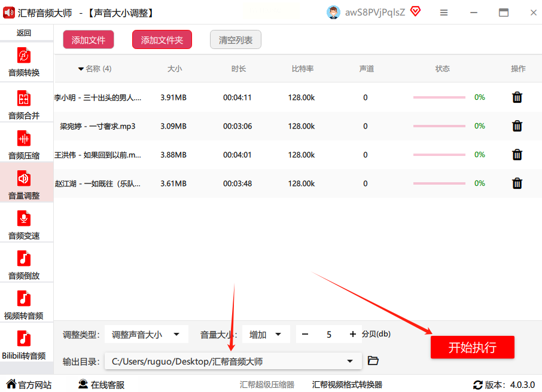Browse the output folder with the folder icon
Image resolution: width=542 pixels, height=392 pixels.
click(373, 360)
